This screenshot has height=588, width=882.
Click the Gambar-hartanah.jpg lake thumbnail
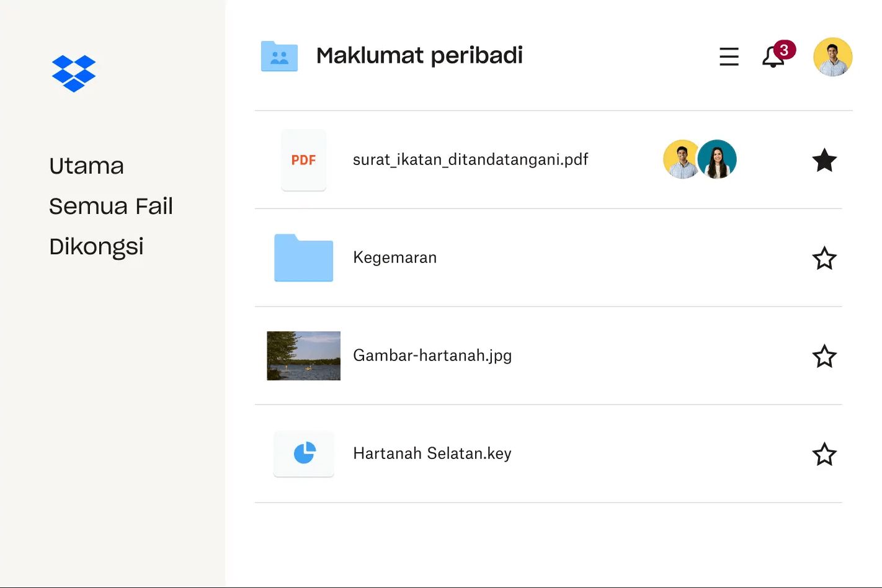[x=303, y=355]
